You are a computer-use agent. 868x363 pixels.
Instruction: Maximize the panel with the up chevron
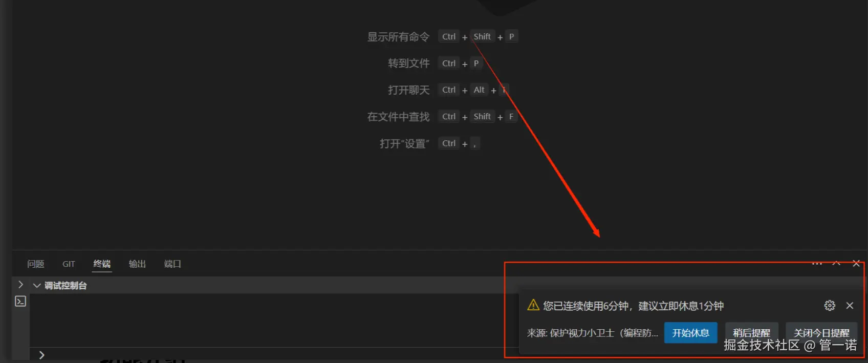point(836,263)
